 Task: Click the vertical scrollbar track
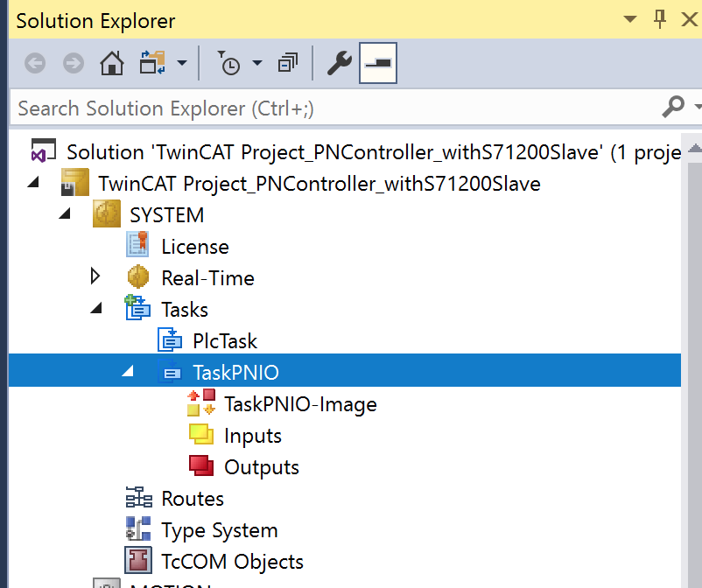pyautogui.click(x=694, y=376)
